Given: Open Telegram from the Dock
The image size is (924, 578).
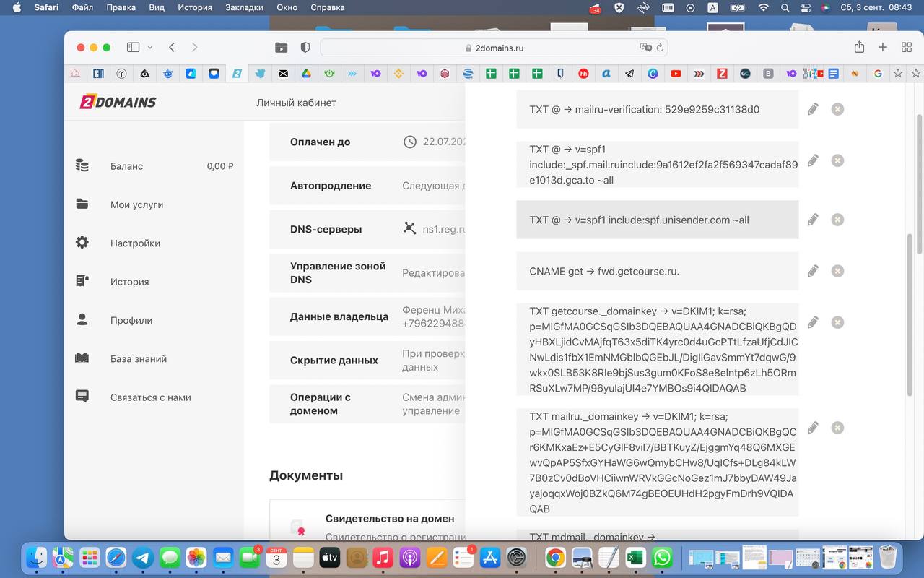Looking at the screenshot, I should click(143, 558).
